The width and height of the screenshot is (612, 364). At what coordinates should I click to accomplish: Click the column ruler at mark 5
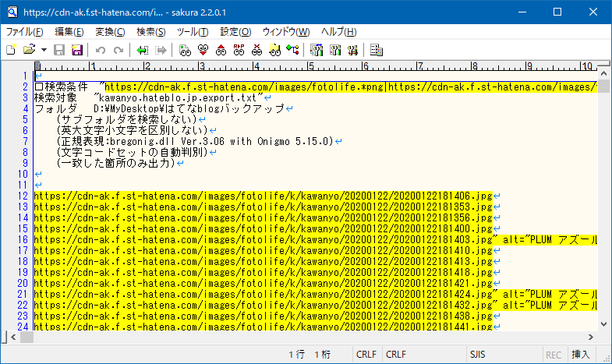(311, 66)
